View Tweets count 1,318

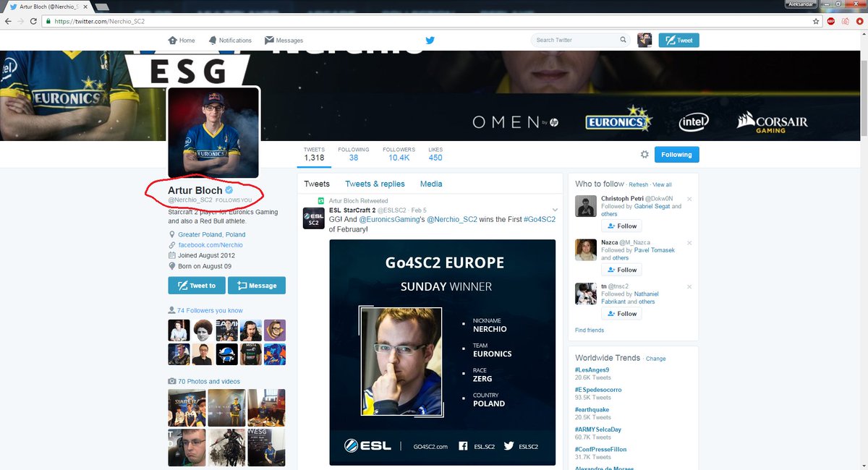point(314,153)
